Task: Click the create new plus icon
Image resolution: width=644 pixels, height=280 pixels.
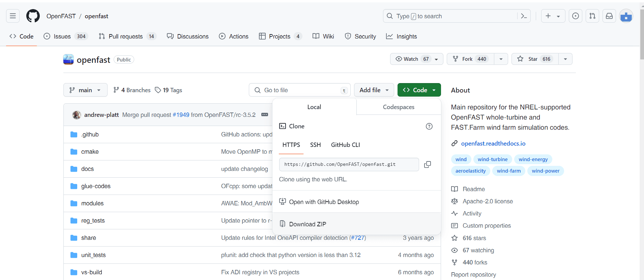Action: (x=548, y=16)
